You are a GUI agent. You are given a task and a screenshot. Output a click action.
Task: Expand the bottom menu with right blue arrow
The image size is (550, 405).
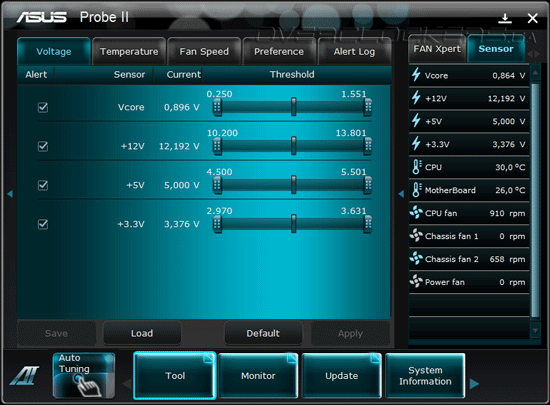click(474, 384)
